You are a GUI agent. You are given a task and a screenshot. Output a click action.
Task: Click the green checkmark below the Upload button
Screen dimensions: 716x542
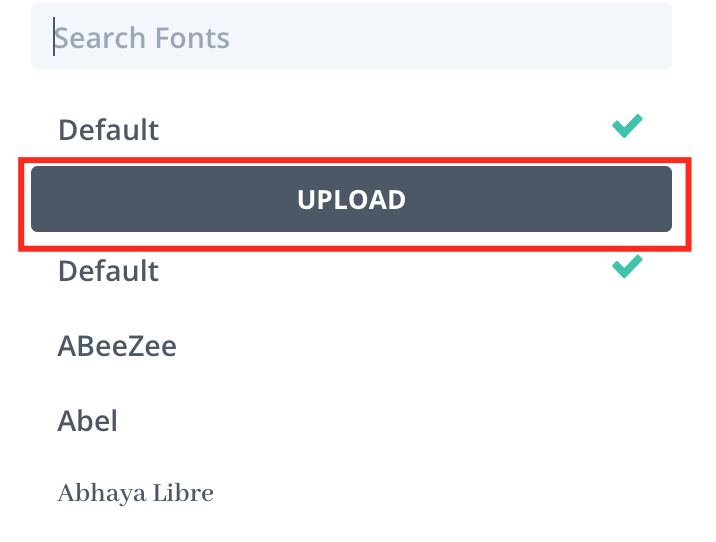pyautogui.click(x=627, y=267)
